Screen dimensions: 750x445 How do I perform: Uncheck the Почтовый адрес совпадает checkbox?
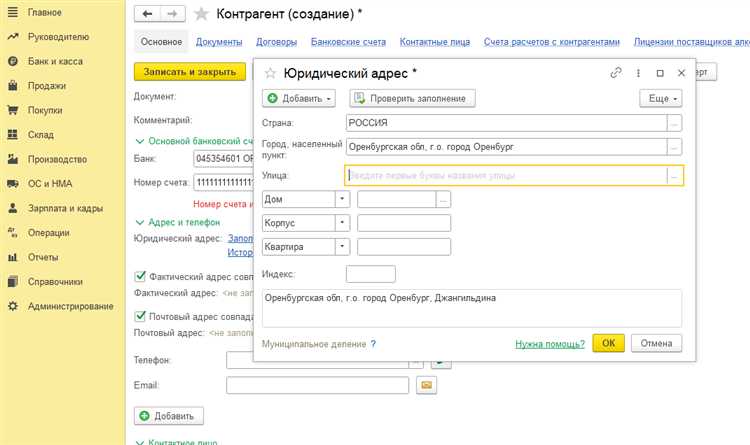coord(140,315)
